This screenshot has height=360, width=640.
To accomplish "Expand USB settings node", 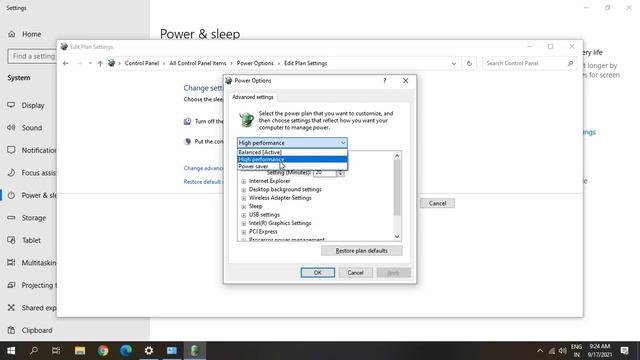I will [x=244, y=215].
